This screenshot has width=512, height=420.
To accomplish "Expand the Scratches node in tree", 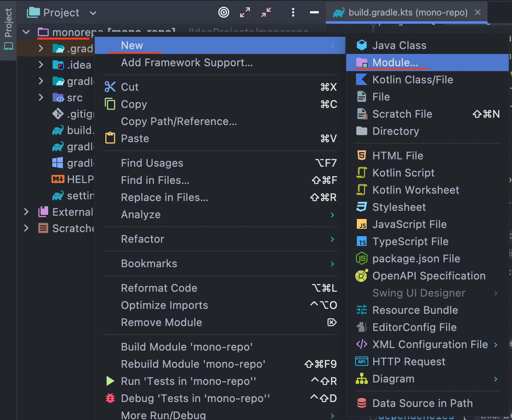I will click(26, 228).
